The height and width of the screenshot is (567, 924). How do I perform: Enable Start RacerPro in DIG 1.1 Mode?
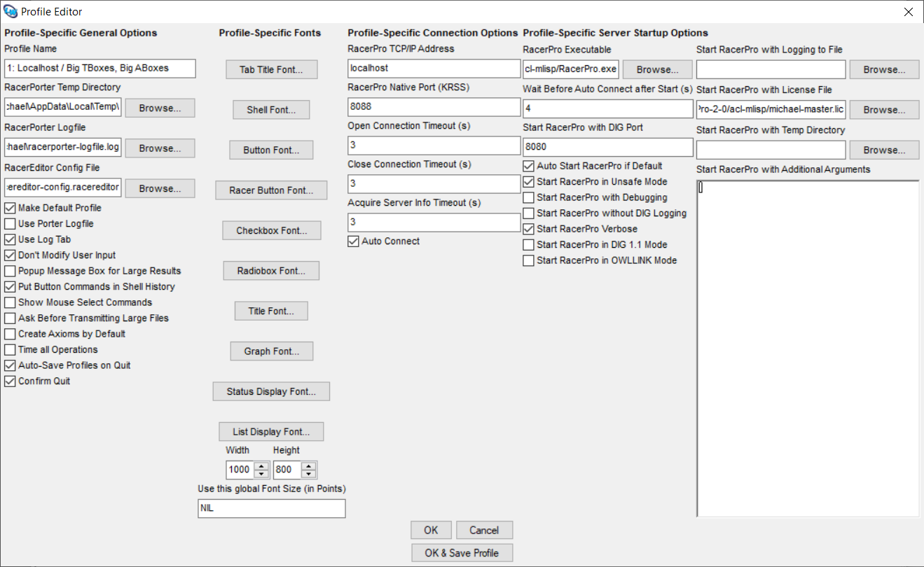tap(528, 245)
